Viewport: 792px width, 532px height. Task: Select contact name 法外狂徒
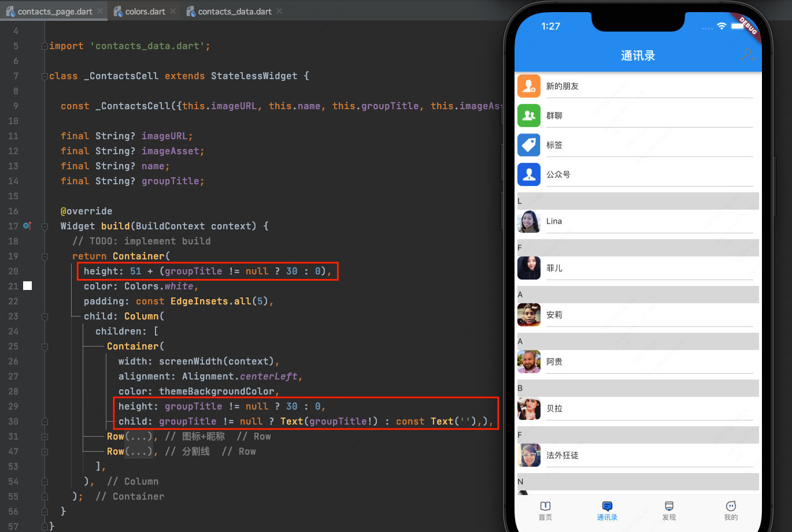(562, 455)
